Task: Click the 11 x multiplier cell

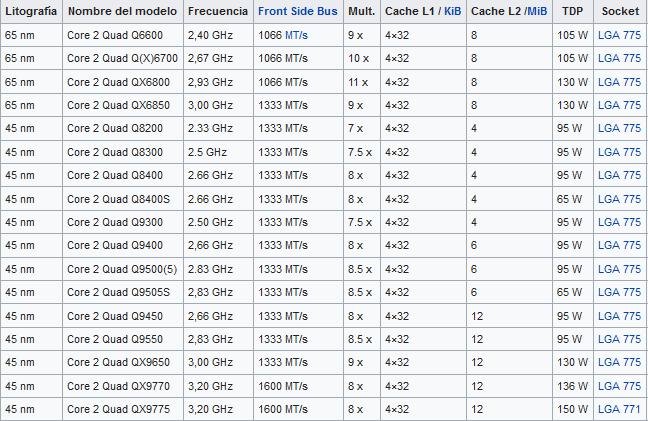Action: point(362,82)
